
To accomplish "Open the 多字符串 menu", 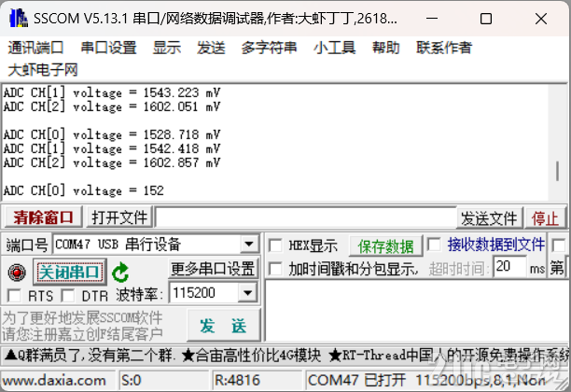I will point(269,48).
